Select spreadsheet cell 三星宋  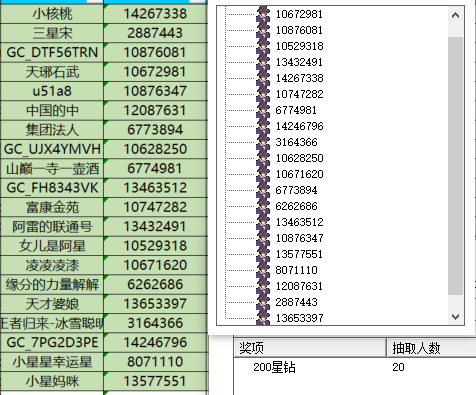click(52, 33)
